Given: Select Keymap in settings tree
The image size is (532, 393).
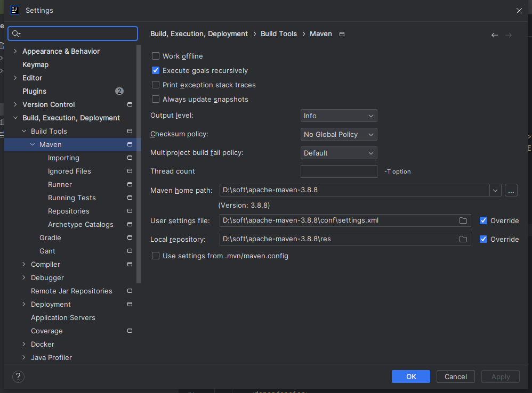Looking at the screenshot, I should coord(35,65).
